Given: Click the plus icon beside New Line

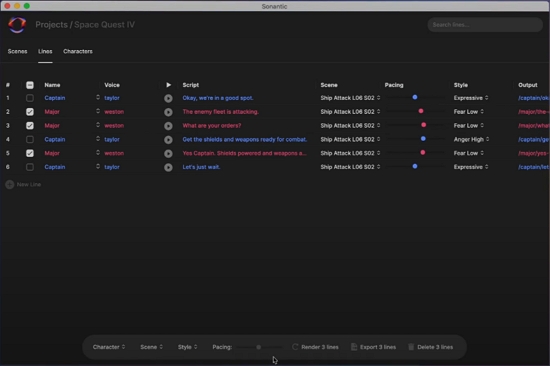Looking at the screenshot, I should point(10,185).
